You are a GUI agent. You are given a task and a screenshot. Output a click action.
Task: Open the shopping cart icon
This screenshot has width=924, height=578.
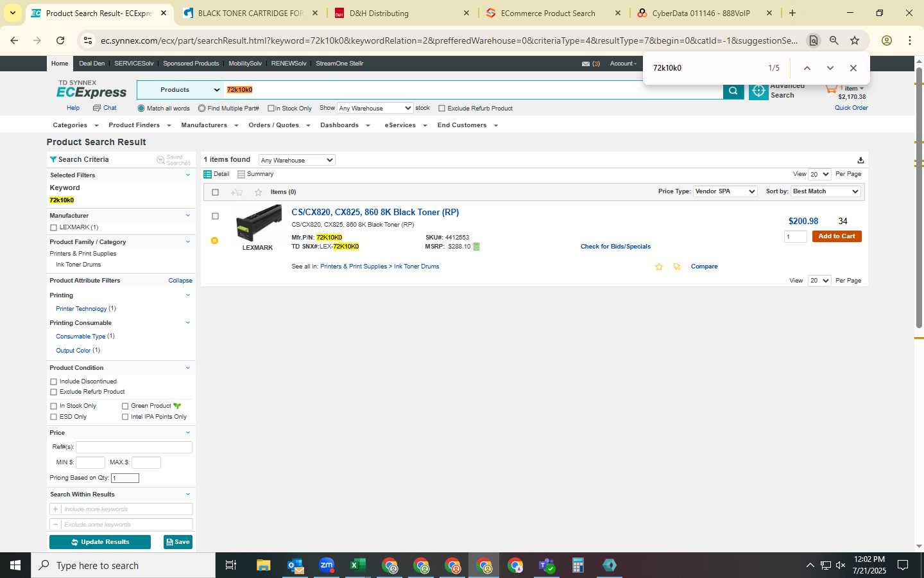[832, 88]
